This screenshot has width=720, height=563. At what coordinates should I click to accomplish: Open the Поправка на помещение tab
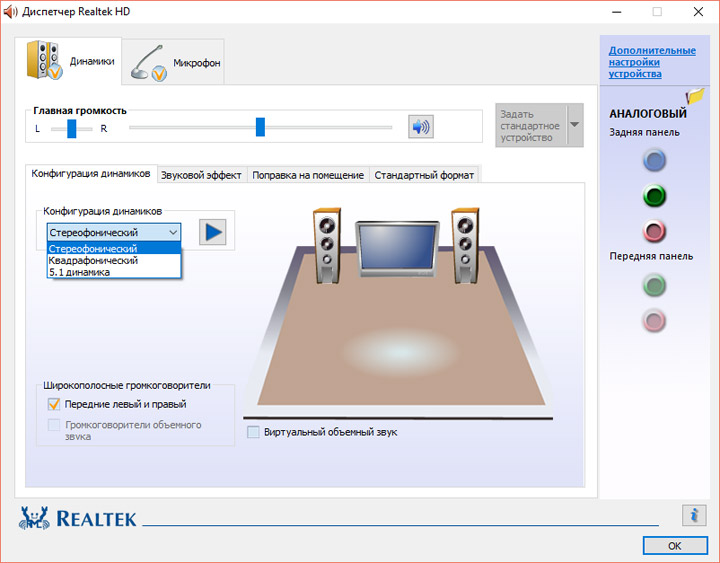tap(308, 175)
